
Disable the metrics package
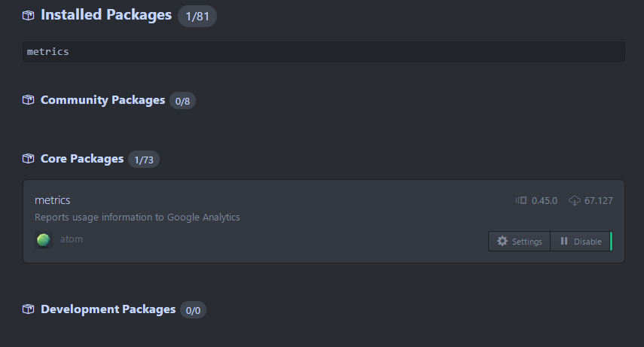[581, 242]
